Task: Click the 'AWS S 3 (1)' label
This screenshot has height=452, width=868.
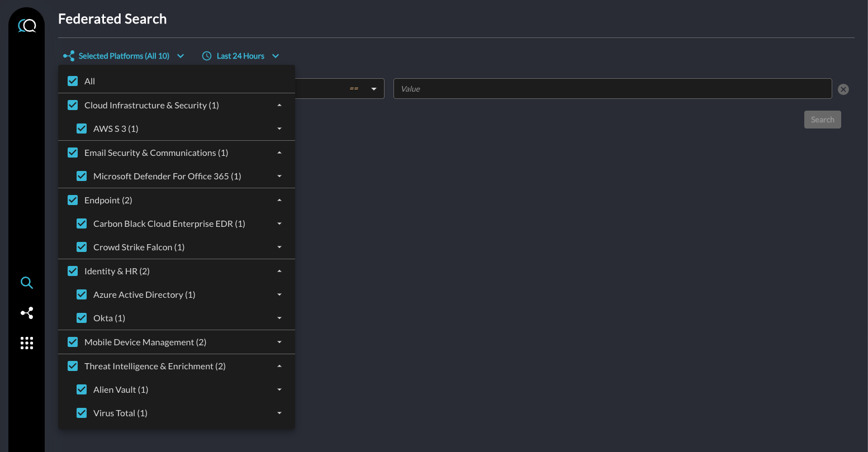Action: [116, 129]
